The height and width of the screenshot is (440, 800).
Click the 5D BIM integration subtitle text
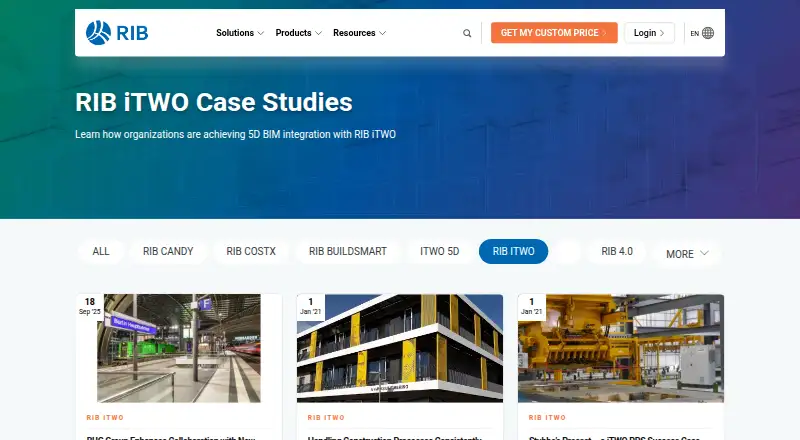235,134
